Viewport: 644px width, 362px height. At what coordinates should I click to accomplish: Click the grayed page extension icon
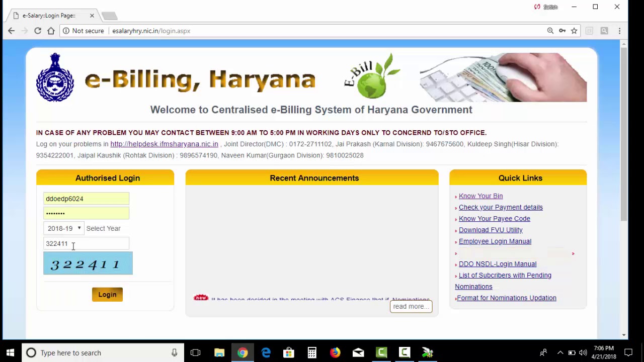(x=589, y=31)
